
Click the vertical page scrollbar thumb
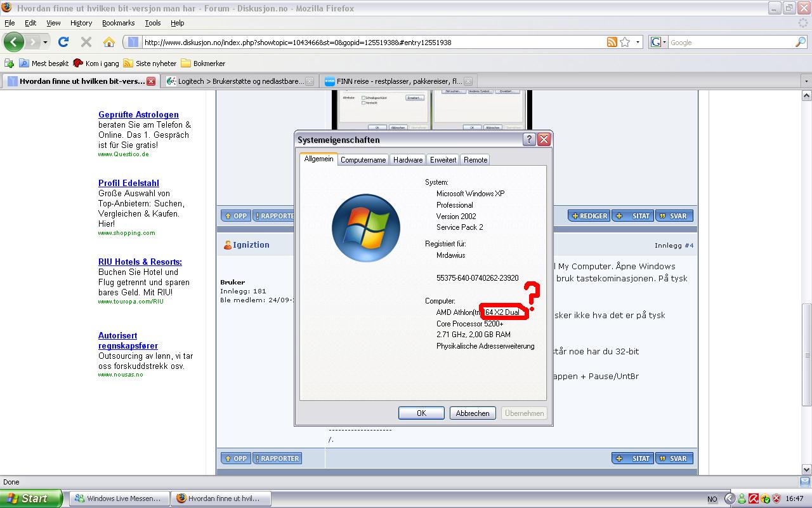point(806,355)
